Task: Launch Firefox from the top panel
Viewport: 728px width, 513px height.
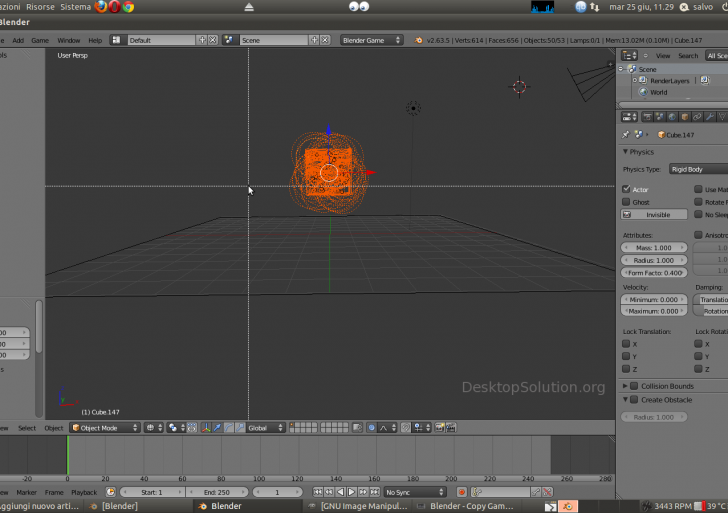Action: [x=101, y=6]
